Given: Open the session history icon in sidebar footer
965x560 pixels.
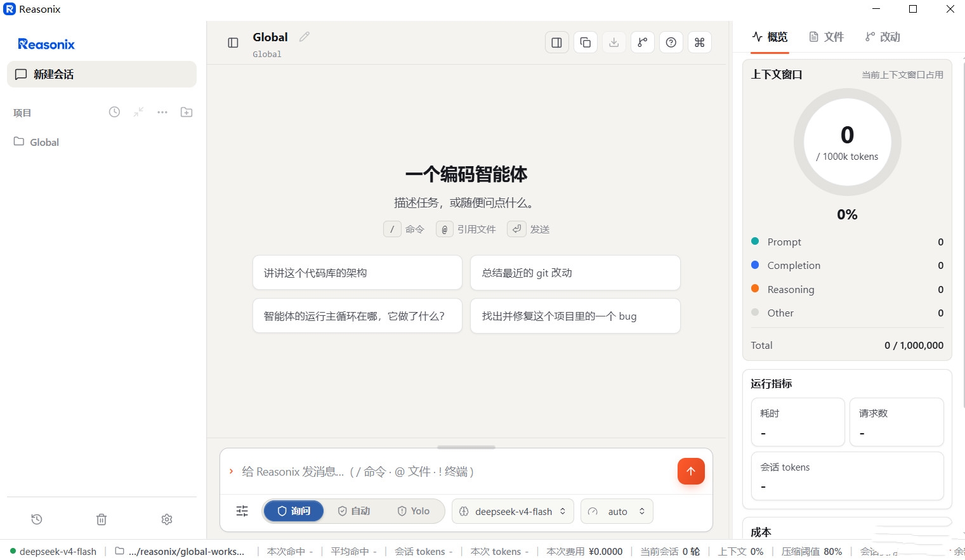Looking at the screenshot, I should coord(37,519).
